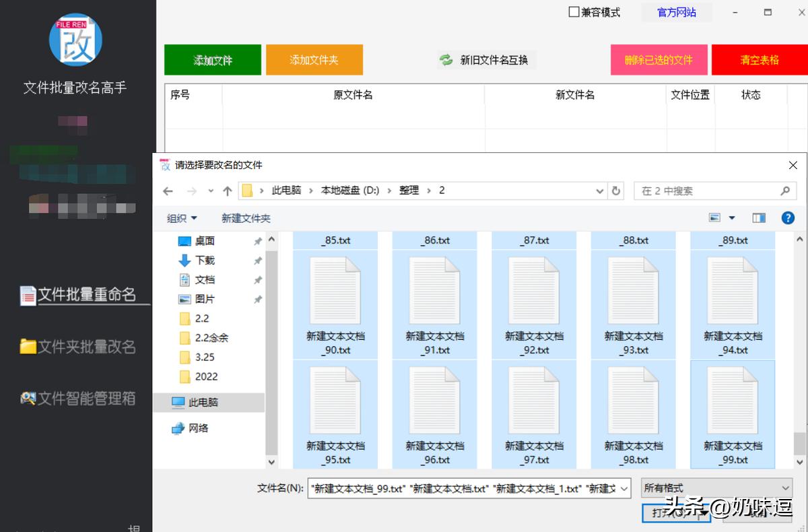Image resolution: width=808 pixels, height=532 pixels.
Task: Click the green swap new/old filenames icon
Action: pyautogui.click(x=446, y=59)
